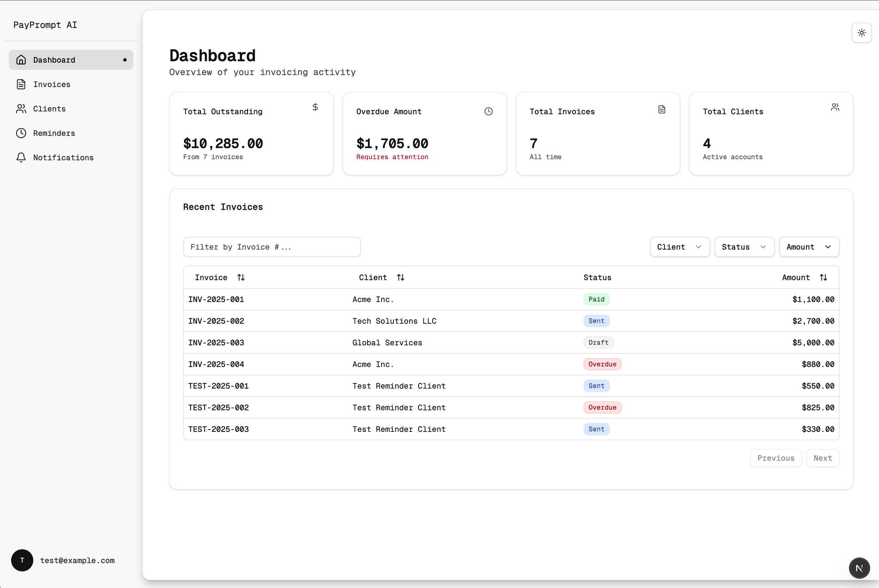
Task: Click the Status column header
Action: tap(597, 277)
